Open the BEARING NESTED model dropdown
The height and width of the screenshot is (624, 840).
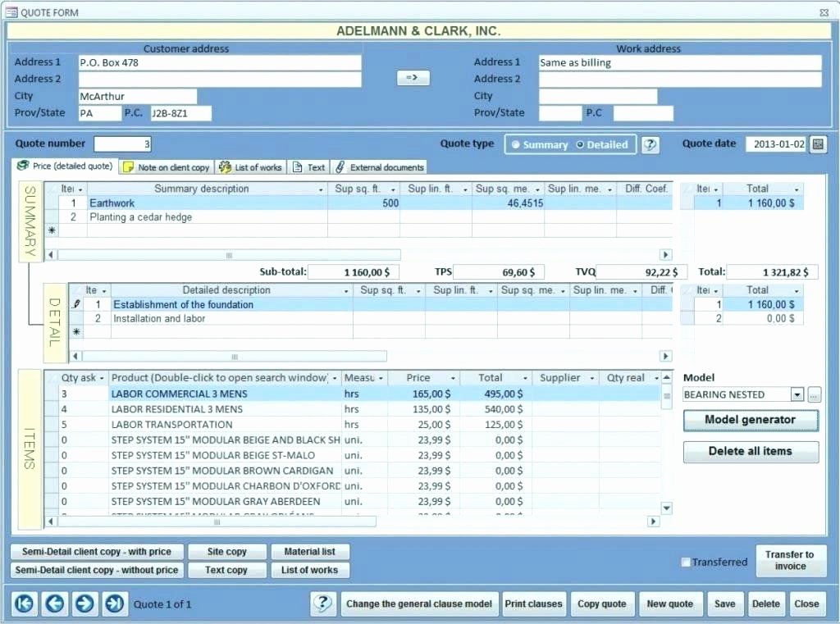tap(797, 394)
